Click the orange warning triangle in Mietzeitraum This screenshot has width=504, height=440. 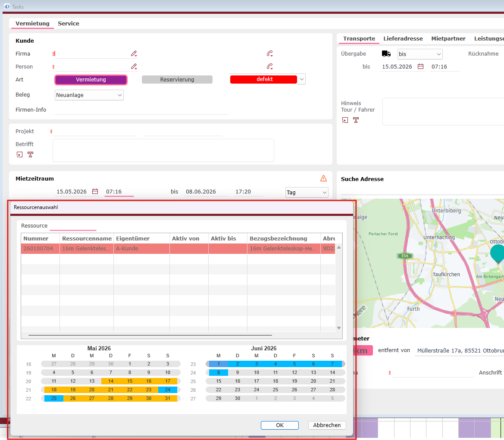point(323,178)
